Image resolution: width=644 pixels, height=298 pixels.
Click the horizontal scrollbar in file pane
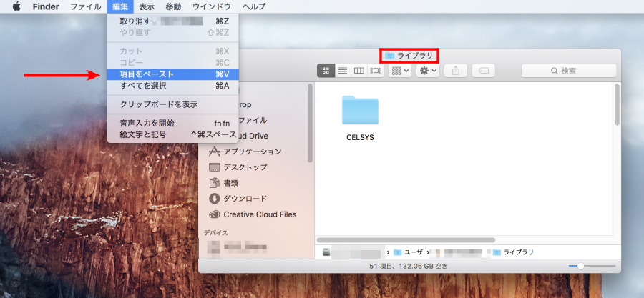tap(406, 240)
